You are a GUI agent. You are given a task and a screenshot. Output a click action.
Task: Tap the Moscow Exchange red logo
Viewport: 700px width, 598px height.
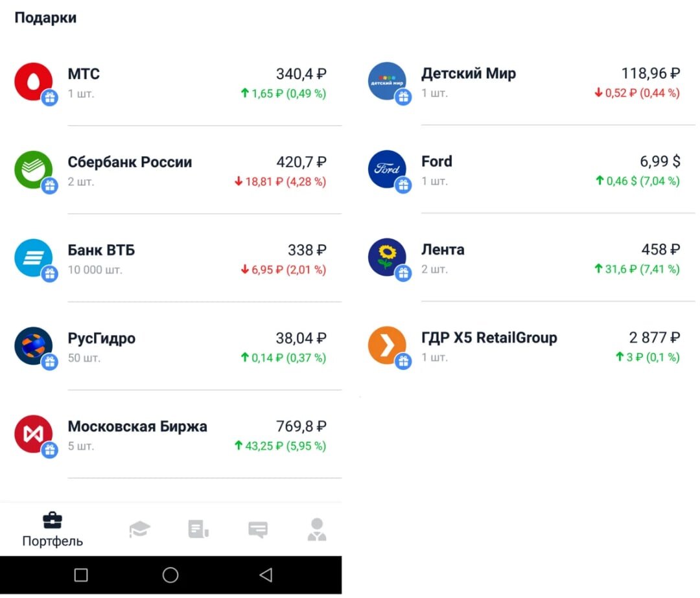[34, 434]
